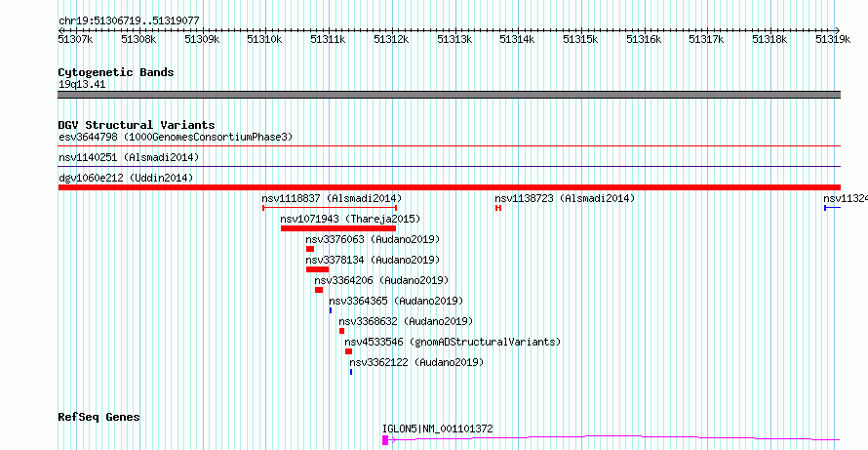Click the 51311k ruler tick
Screen dimensions: 868x450
pyautogui.click(x=329, y=39)
